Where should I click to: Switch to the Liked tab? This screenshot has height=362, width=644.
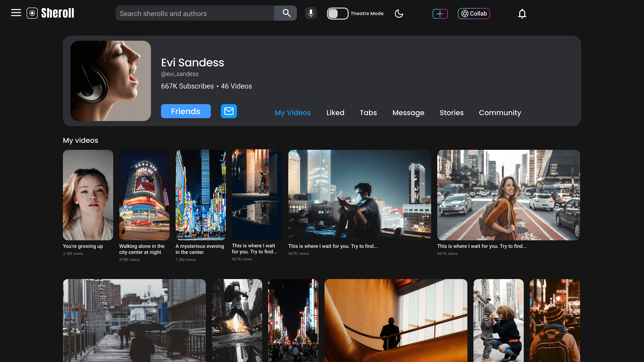335,113
